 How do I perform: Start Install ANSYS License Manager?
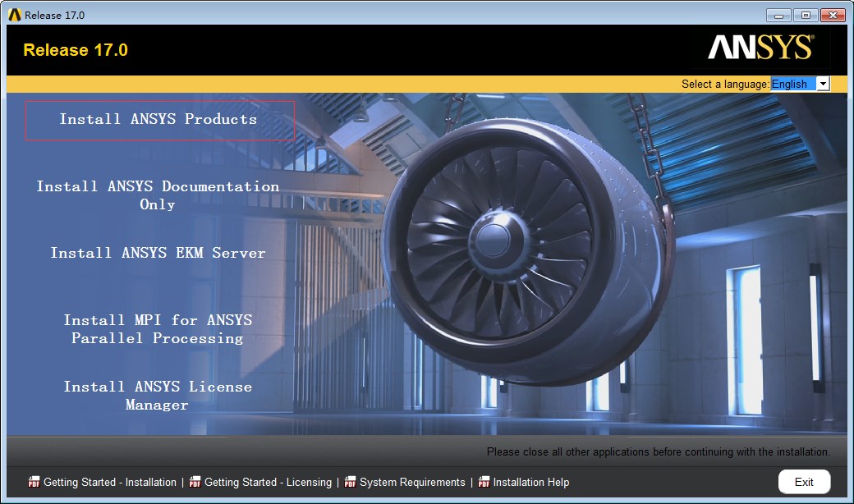158,396
